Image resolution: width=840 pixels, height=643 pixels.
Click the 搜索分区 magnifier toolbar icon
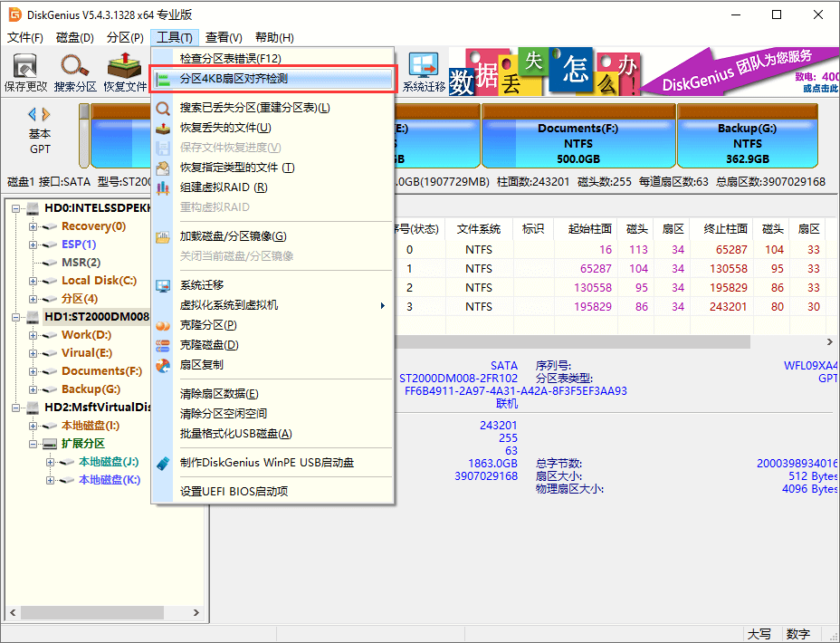[75, 66]
